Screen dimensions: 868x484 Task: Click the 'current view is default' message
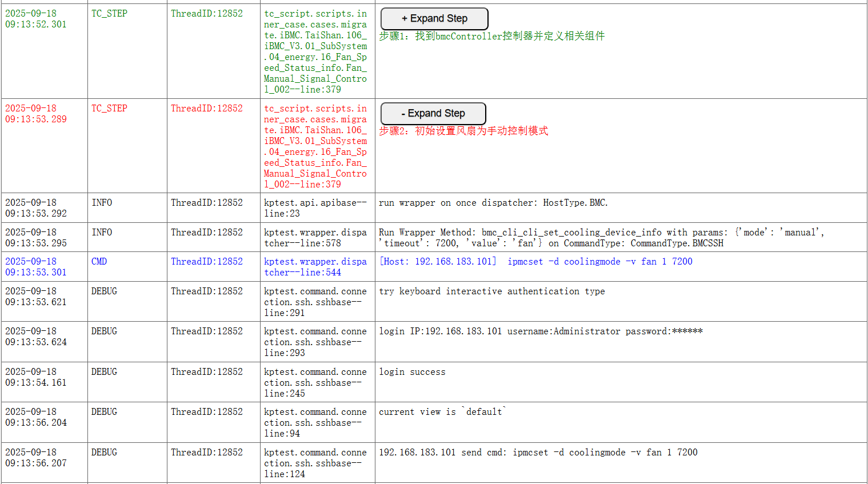[442, 412]
